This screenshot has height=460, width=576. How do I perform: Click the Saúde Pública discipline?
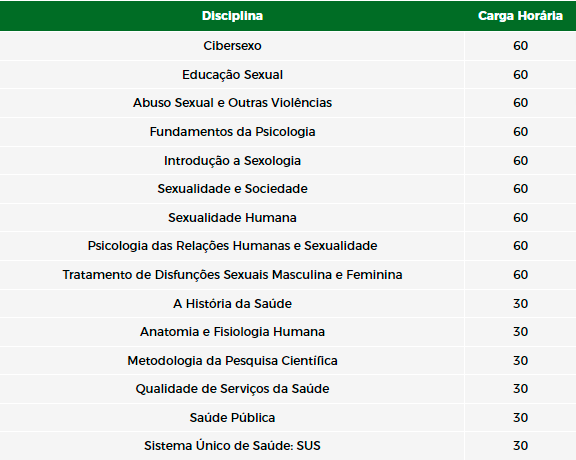pos(232,418)
